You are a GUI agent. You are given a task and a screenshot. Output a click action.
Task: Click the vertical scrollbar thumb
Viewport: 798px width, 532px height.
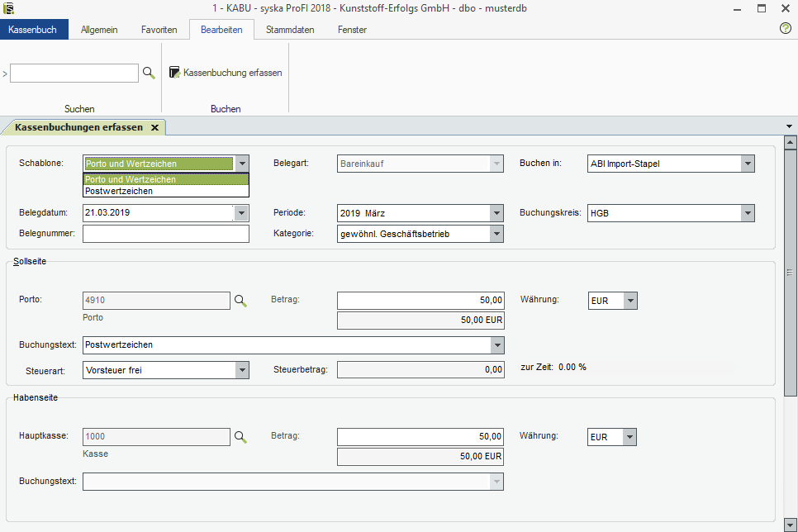click(791, 273)
